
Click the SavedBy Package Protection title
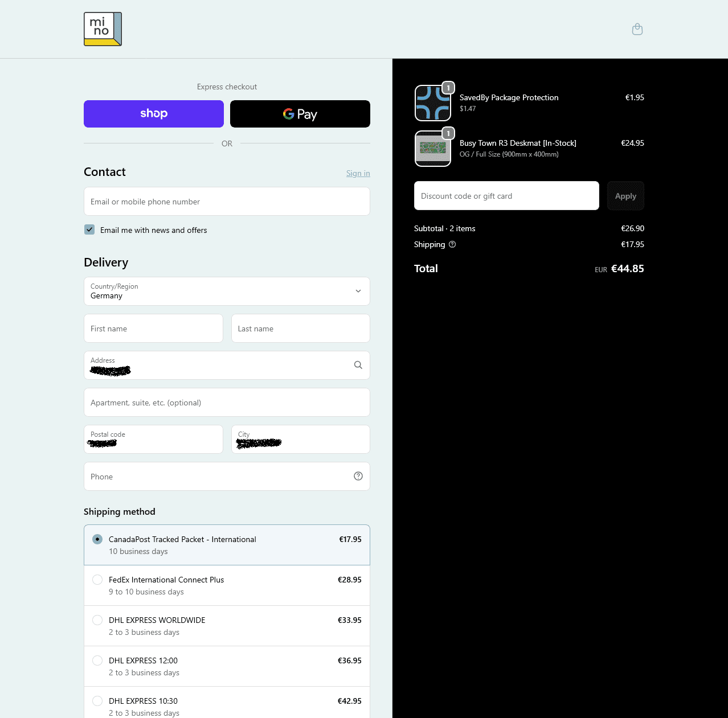point(509,97)
